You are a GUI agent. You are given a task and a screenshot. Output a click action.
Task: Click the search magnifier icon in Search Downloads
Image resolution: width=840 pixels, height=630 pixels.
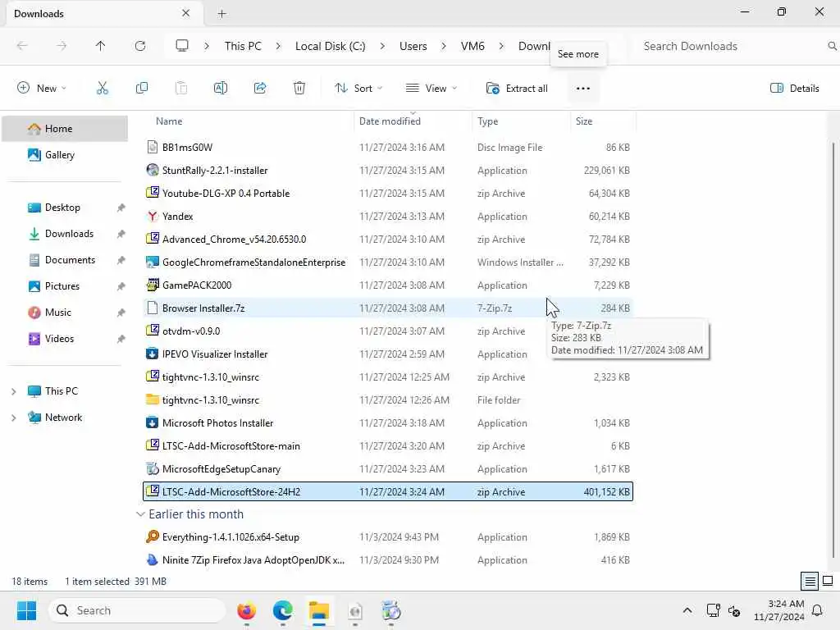tap(832, 46)
